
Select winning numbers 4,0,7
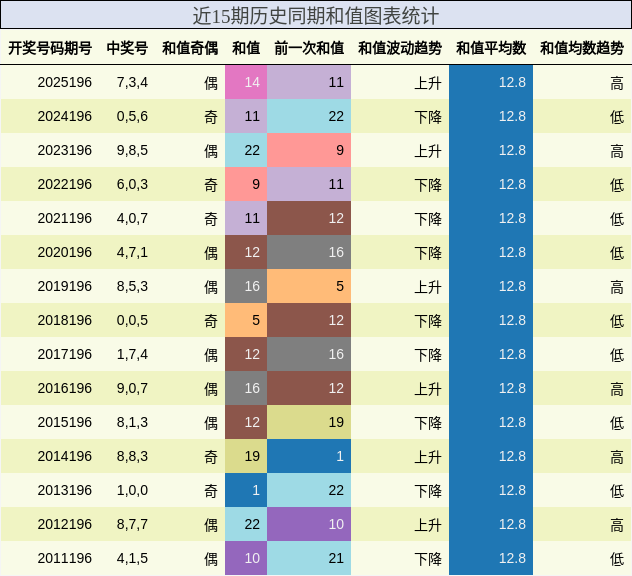coord(132,218)
